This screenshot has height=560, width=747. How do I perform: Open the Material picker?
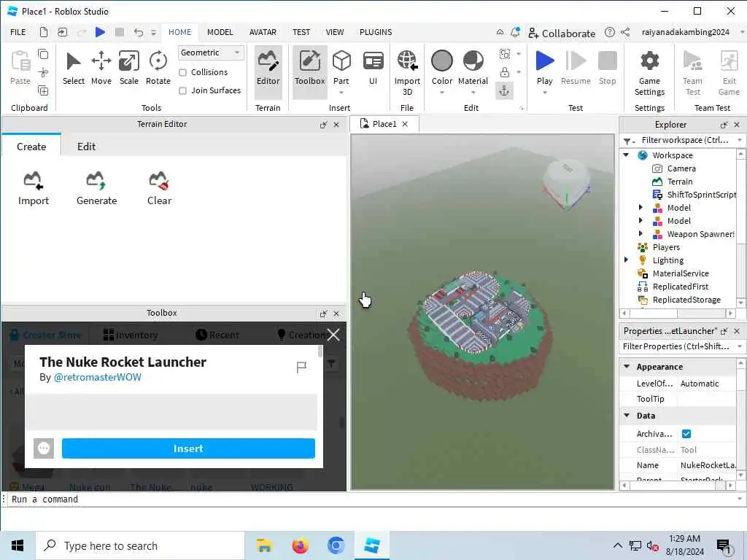[x=473, y=69]
